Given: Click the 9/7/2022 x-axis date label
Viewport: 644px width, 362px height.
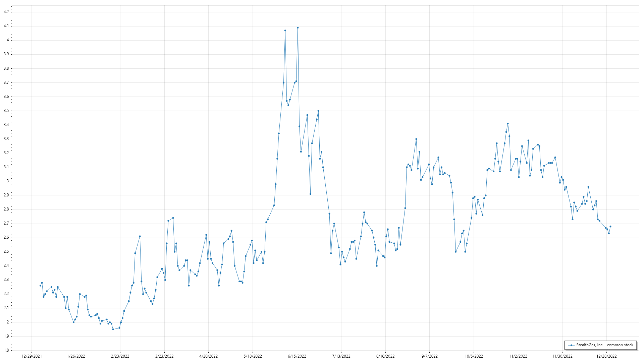Looking at the screenshot, I should (x=429, y=356).
